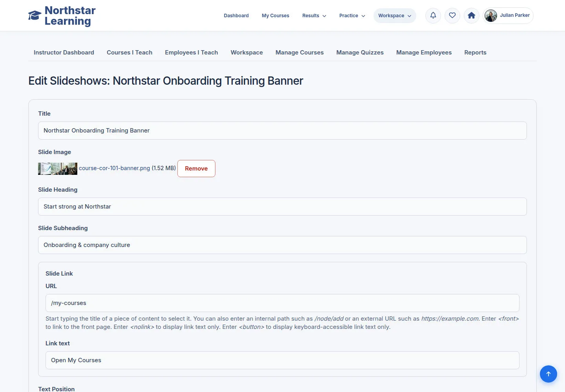The image size is (565, 392).
Task: Click the Slide Link URL field
Action: coord(282,303)
